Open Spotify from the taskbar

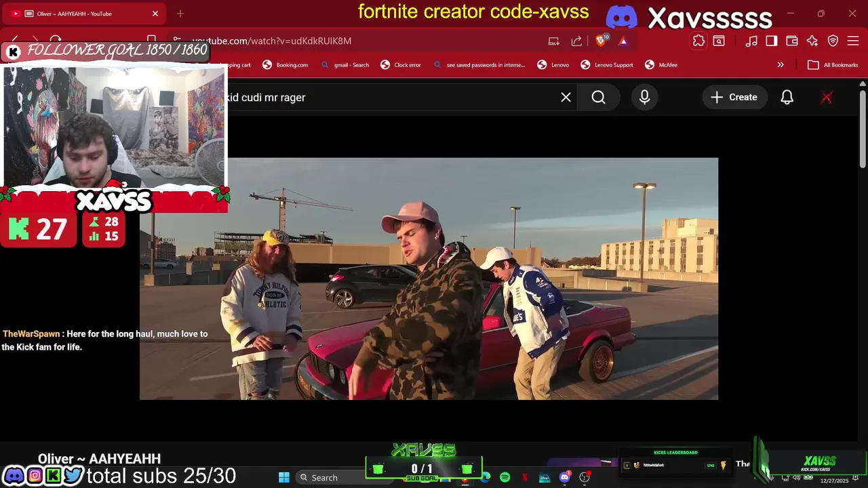coord(505,477)
